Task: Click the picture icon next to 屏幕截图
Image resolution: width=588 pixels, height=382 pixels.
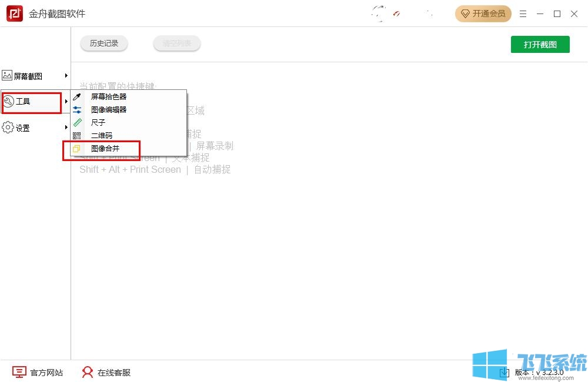Action: click(7, 76)
